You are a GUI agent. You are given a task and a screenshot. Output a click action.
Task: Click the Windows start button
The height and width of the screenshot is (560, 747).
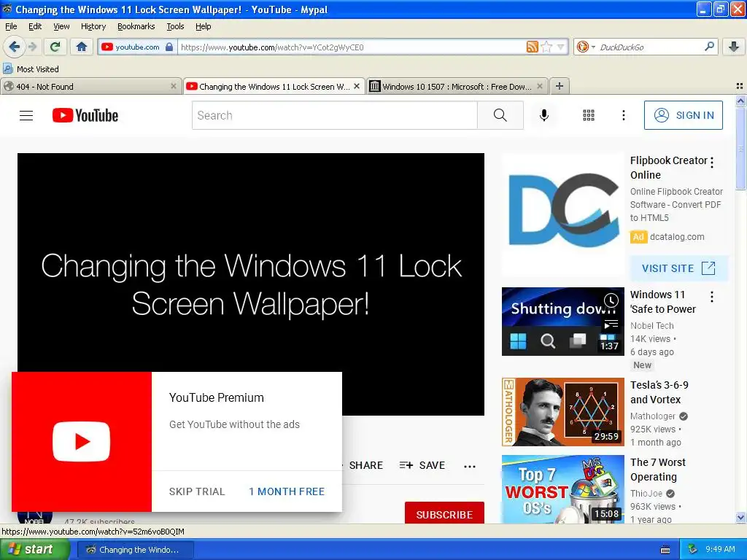click(35, 550)
